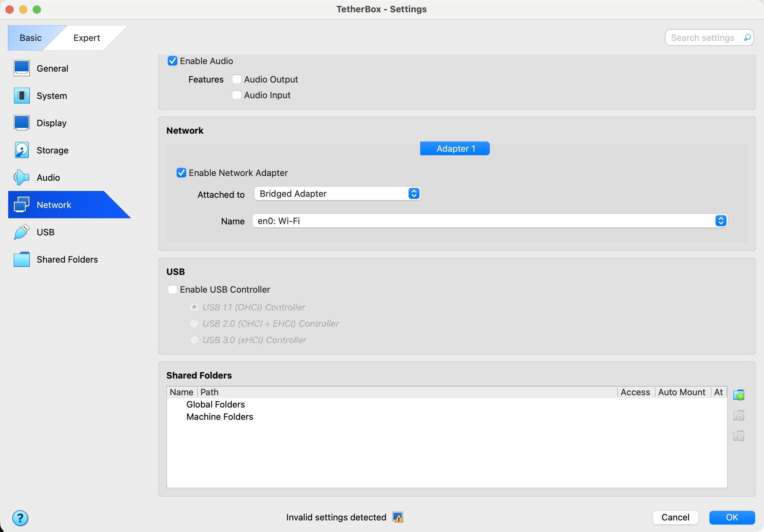This screenshot has height=532, width=764.
Task: Click the search magnifier icon
Action: click(x=747, y=38)
